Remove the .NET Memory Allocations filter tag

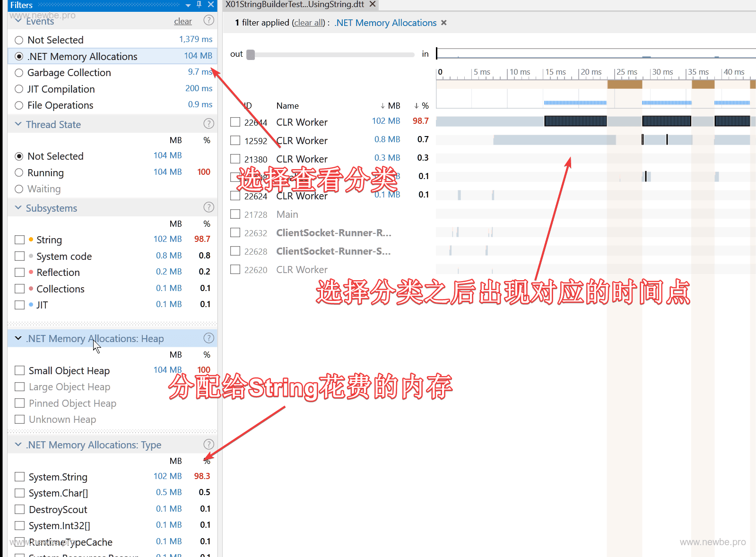[x=443, y=23]
